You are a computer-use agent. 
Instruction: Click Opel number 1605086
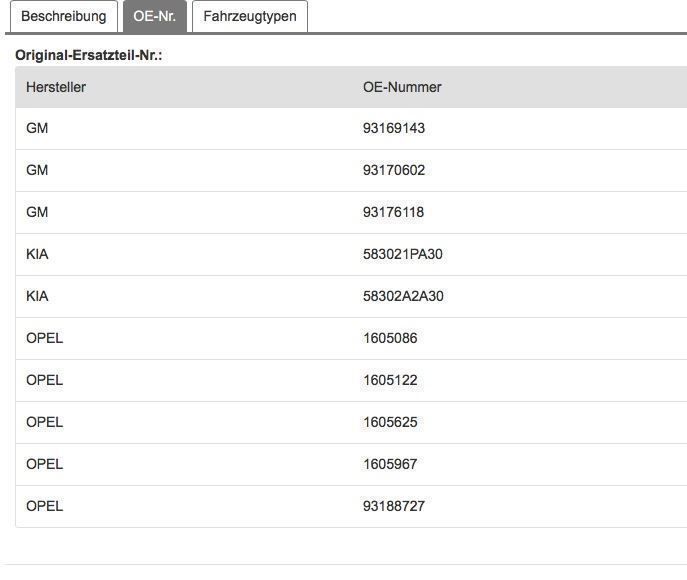point(390,338)
